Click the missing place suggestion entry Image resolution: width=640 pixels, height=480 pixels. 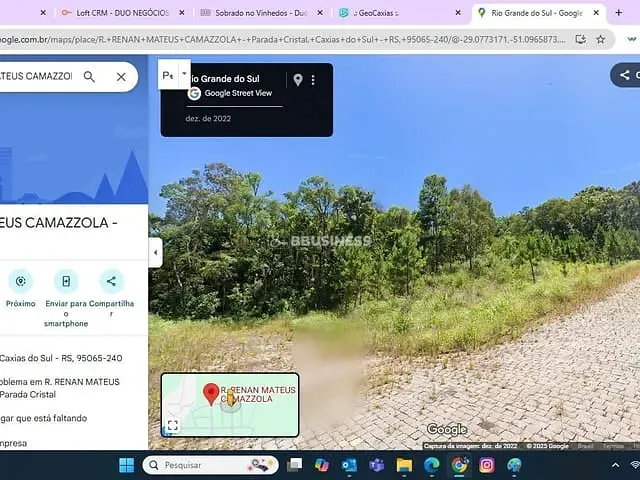click(43, 418)
